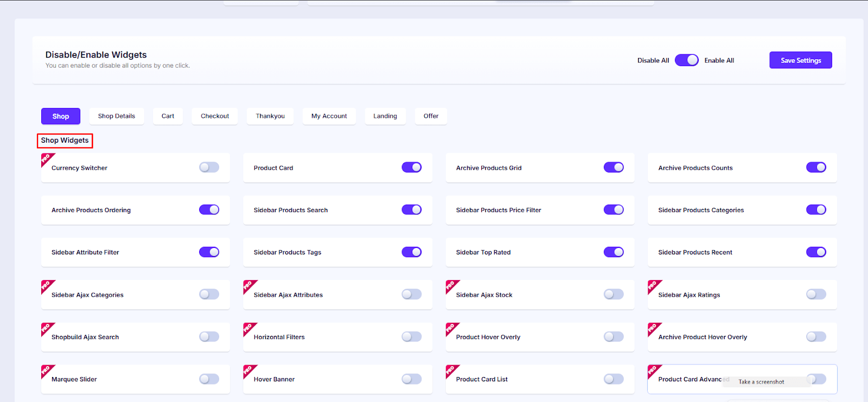Enable Product Card List toggle

(614, 379)
